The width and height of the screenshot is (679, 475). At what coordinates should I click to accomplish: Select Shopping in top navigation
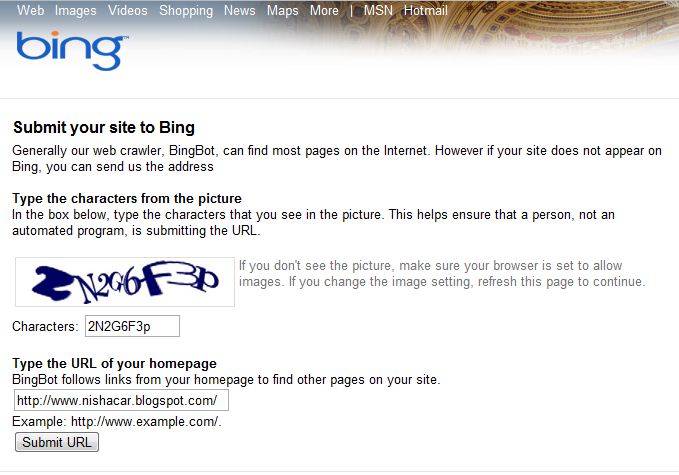[x=186, y=11]
